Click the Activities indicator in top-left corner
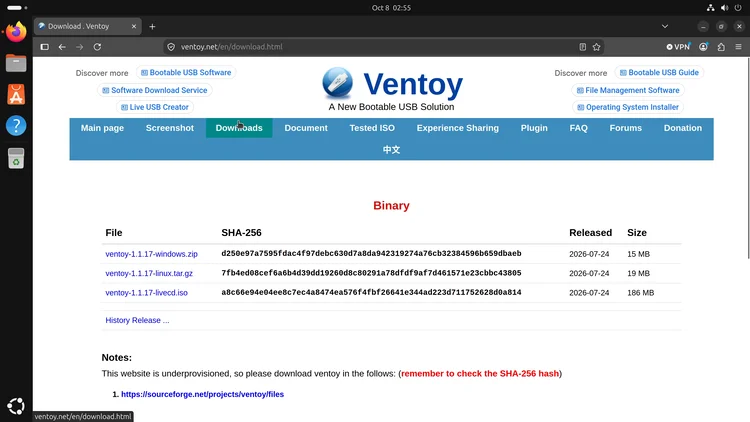The image size is (750, 422). tap(17, 8)
